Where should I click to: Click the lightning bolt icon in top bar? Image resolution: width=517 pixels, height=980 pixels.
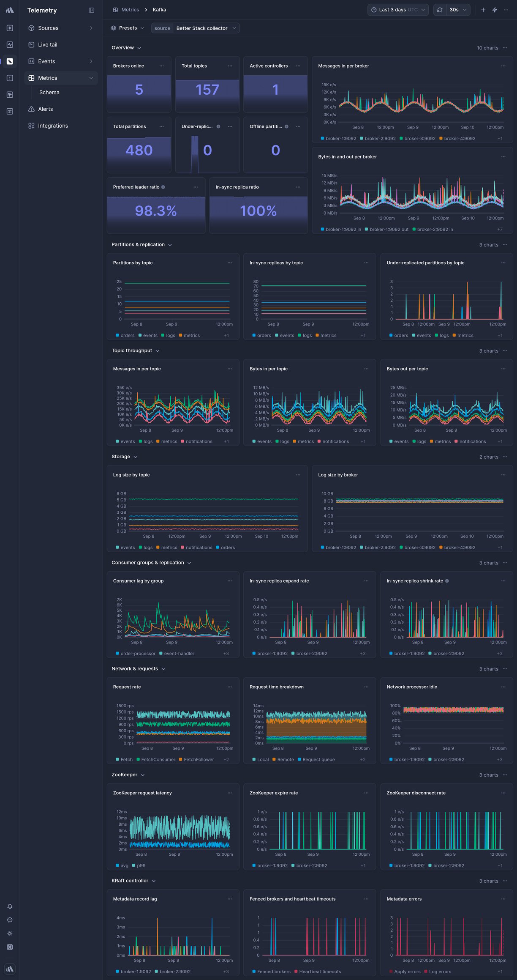[495, 10]
